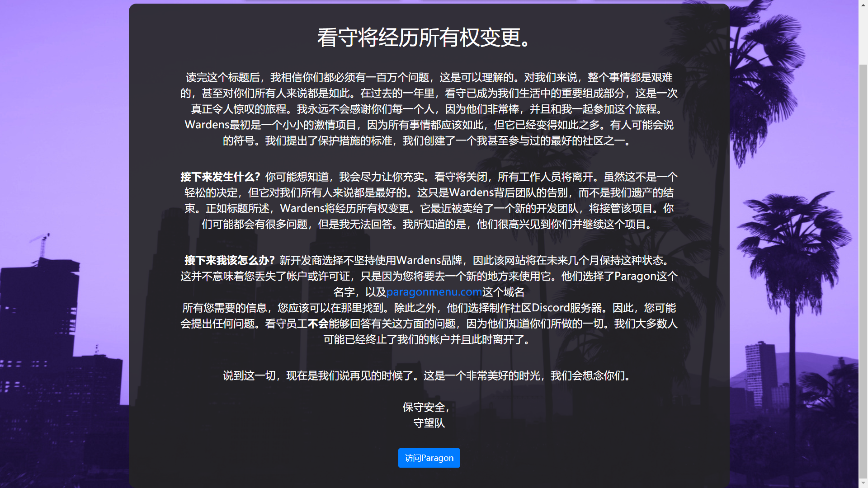Click the bold word 不会
The image size is (868, 488).
318,324
